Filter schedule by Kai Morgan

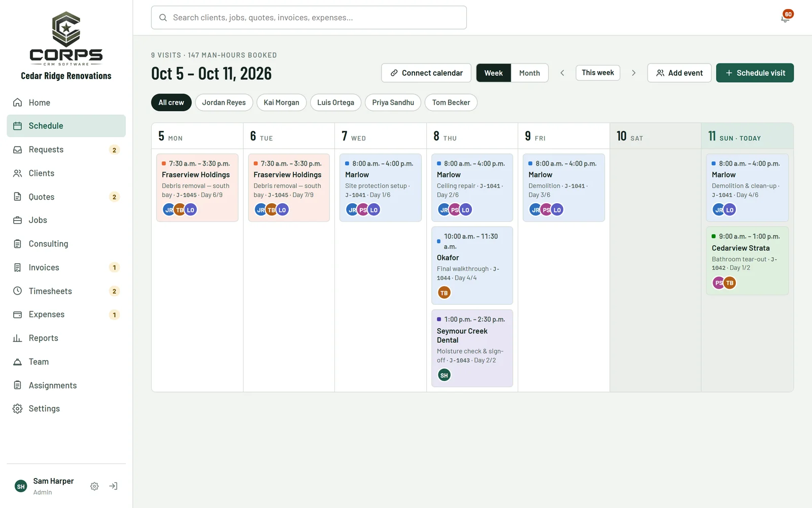point(281,103)
